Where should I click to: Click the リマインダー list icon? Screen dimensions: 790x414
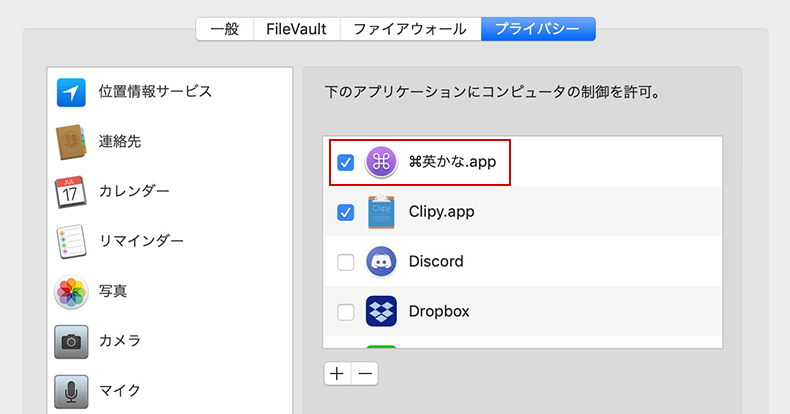(x=71, y=241)
